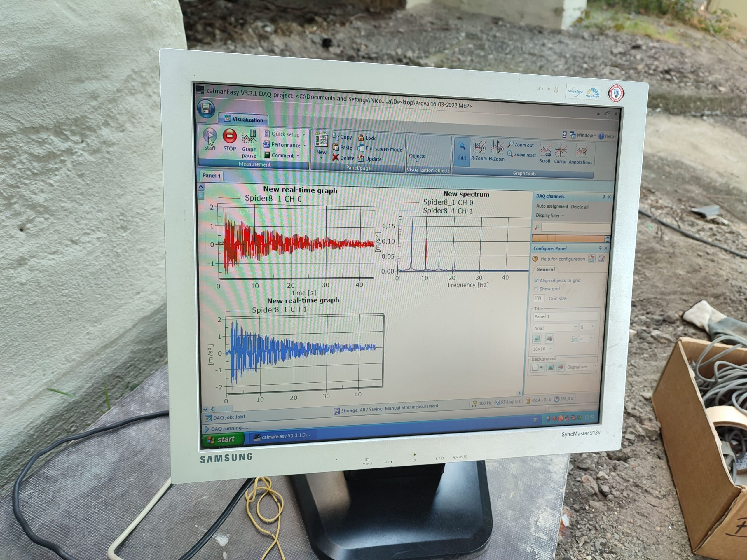Click the first title image icon above the 16x16 box
Screen dimensions: 747x560
click(537, 338)
